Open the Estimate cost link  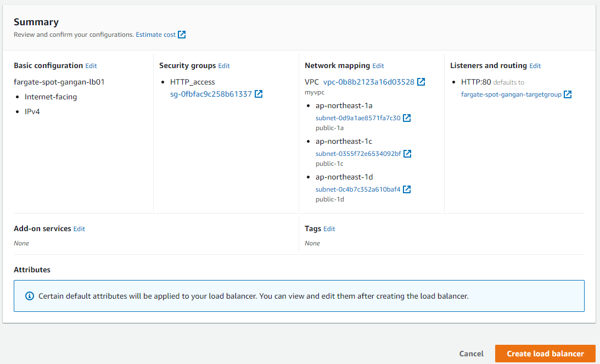click(156, 35)
